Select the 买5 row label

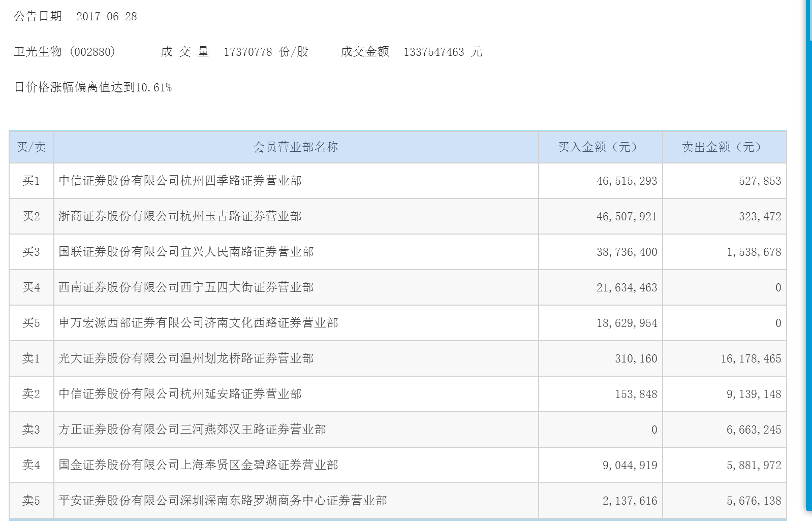[x=32, y=323]
